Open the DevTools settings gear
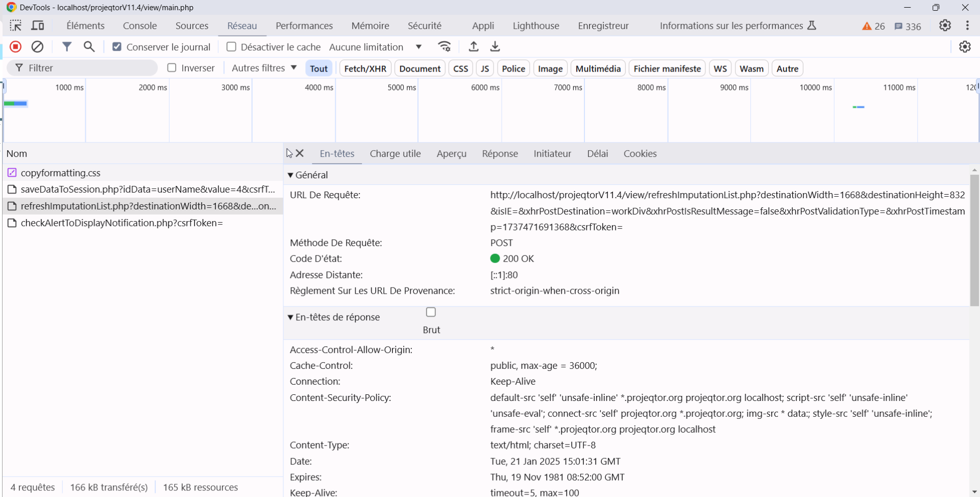This screenshot has width=980, height=497. 945,26
